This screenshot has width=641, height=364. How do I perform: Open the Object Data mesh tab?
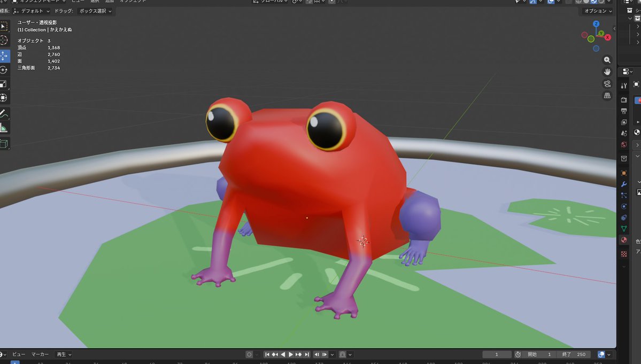click(624, 228)
